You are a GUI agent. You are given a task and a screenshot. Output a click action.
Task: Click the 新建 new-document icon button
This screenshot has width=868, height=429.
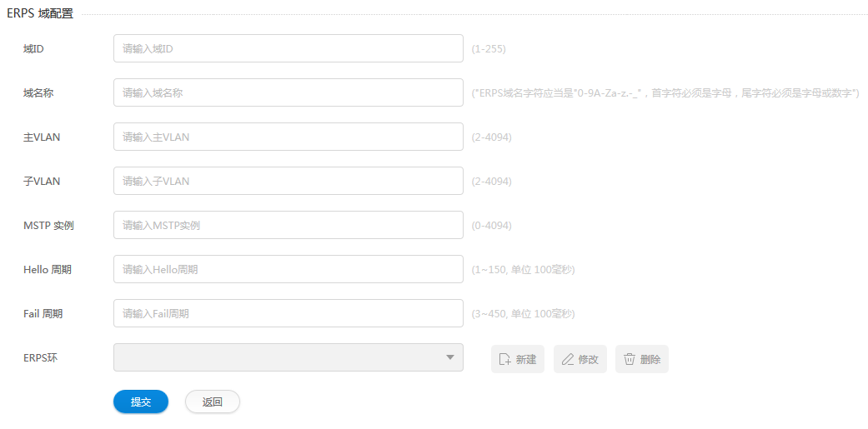[518, 359]
